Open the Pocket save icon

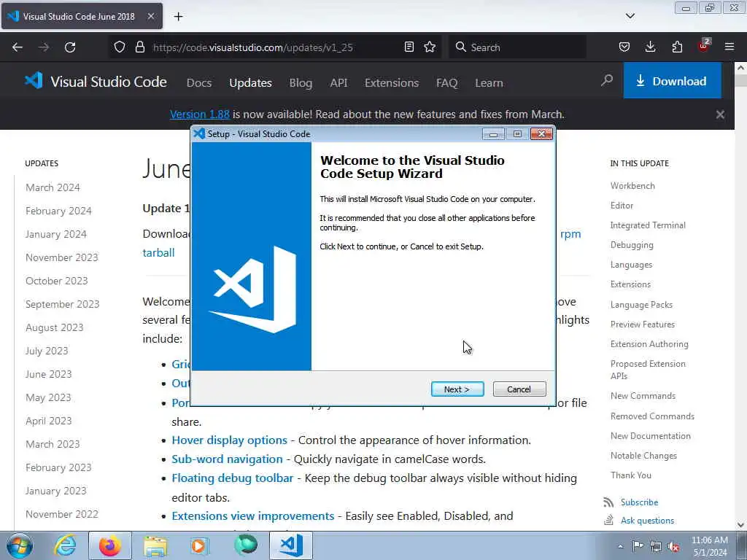[x=624, y=47]
